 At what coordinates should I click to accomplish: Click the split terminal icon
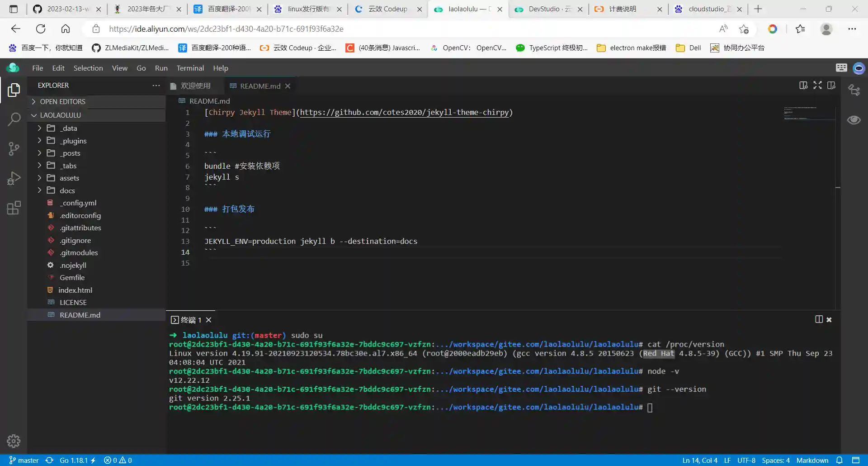tap(819, 319)
